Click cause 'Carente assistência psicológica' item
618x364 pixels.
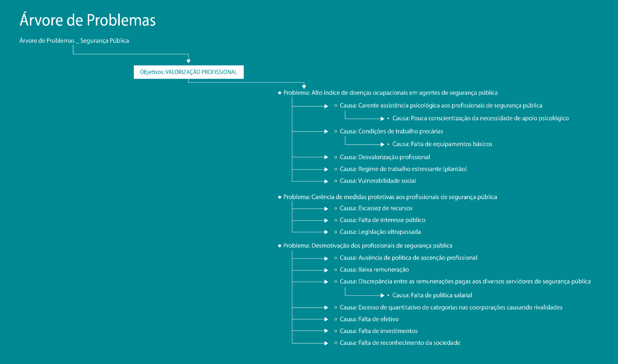tap(441, 105)
